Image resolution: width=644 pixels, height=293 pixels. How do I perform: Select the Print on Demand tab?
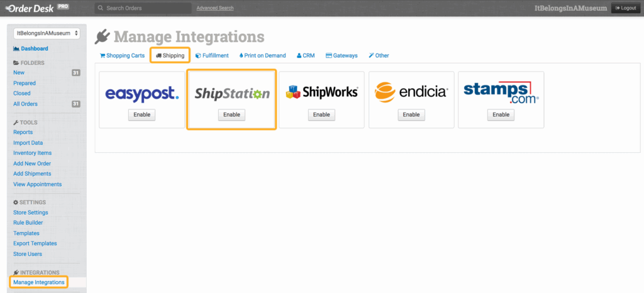point(262,55)
